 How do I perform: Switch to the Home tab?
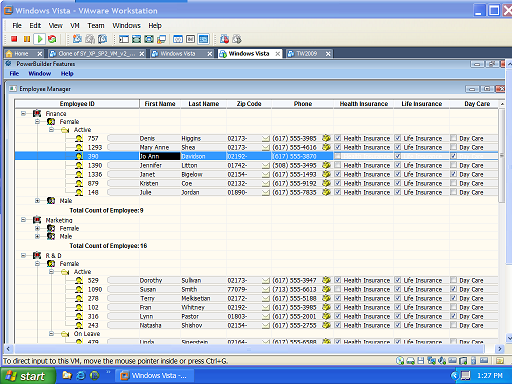click(24, 54)
